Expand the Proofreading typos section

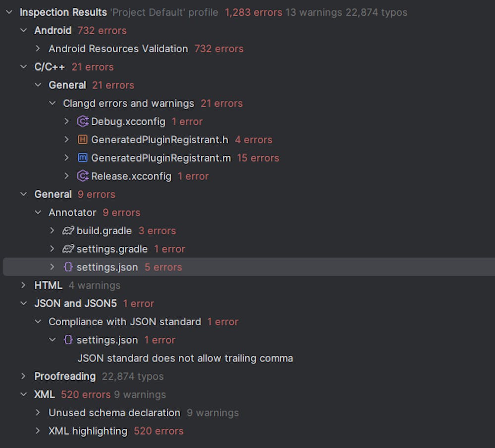[23, 376]
